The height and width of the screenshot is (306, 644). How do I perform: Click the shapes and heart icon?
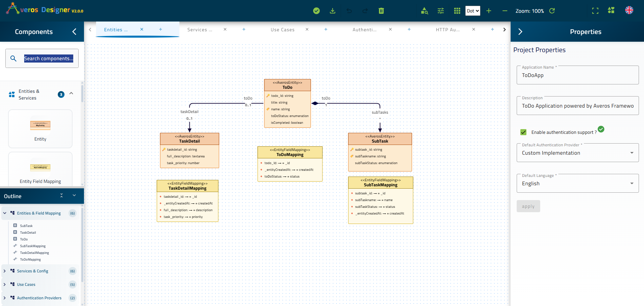point(611,10)
